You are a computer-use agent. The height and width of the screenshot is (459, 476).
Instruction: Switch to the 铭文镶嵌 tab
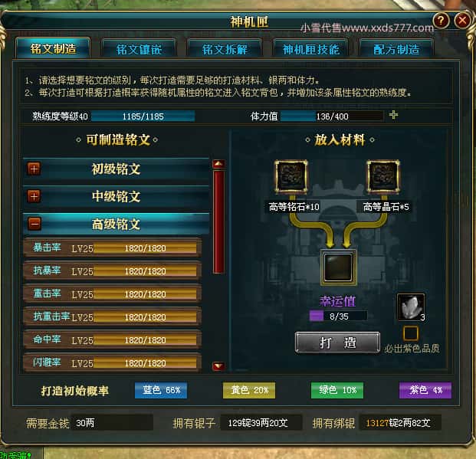coord(139,49)
